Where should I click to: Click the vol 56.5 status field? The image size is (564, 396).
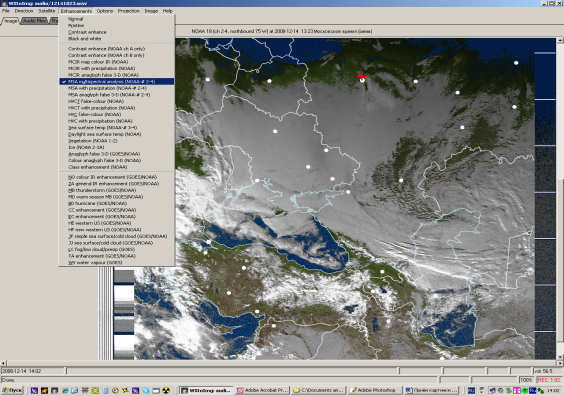(x=547, y=371)
